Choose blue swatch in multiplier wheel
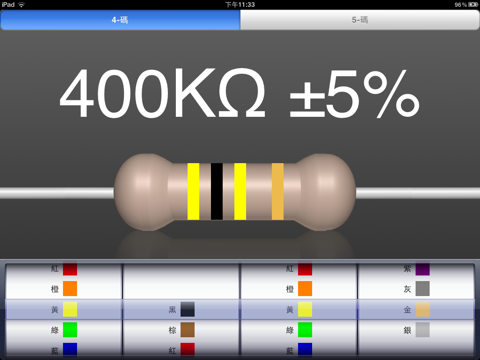 pyautogui.click(x=305, y=349)
